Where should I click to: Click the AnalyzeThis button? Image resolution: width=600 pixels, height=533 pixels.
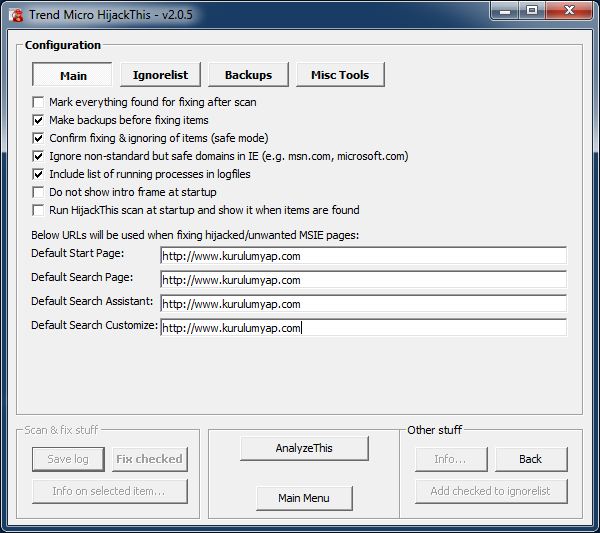(304, 448)
